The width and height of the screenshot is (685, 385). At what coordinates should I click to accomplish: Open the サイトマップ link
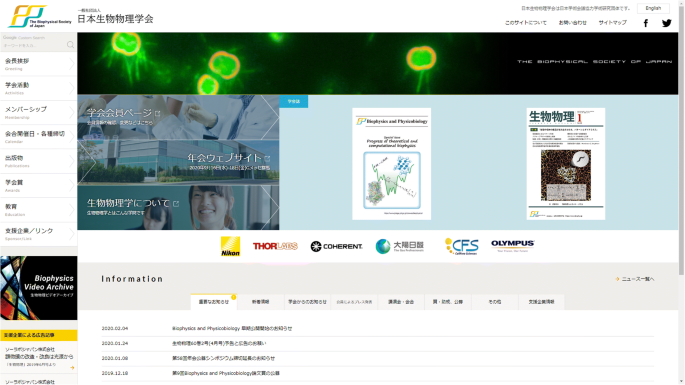612,23
